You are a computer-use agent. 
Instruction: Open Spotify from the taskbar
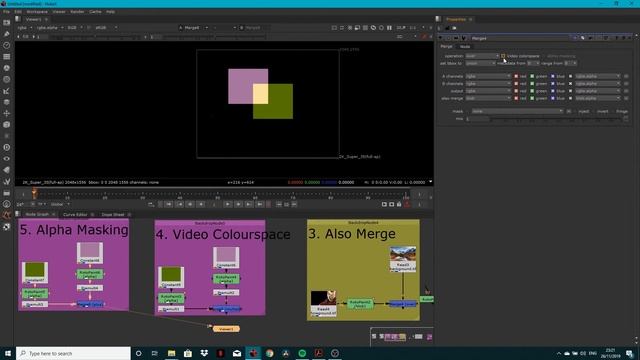[302, 353]
